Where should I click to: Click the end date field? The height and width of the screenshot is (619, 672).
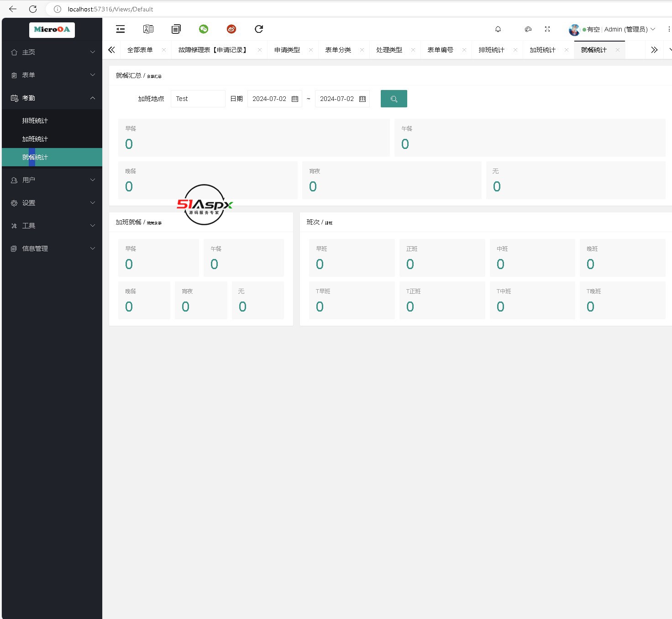[x=342, y=99]
